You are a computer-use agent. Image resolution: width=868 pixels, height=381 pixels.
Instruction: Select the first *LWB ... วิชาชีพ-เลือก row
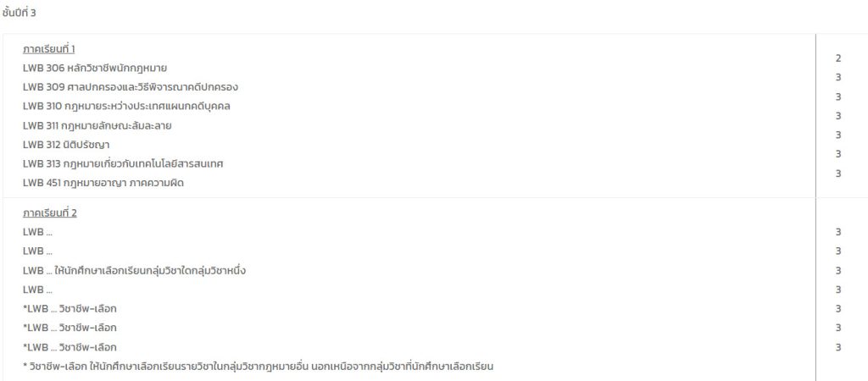(70, 308)
